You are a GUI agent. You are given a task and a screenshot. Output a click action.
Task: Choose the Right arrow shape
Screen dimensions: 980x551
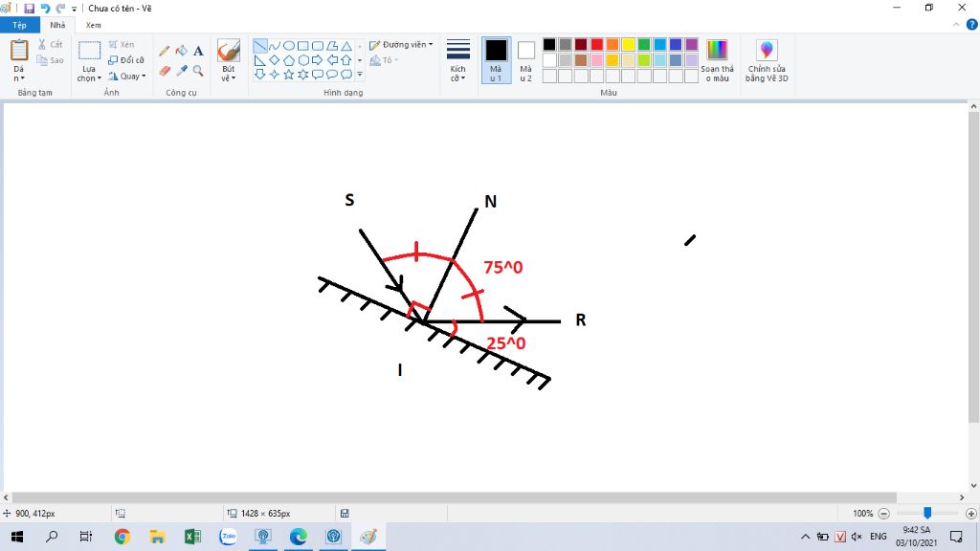[318, 60]
